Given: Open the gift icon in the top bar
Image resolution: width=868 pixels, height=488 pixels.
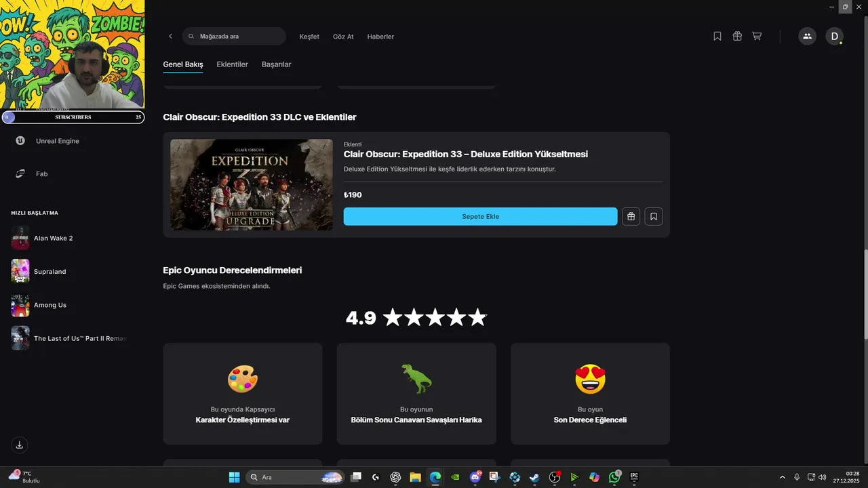Looking at the screenshot, I should click(737, 37).
